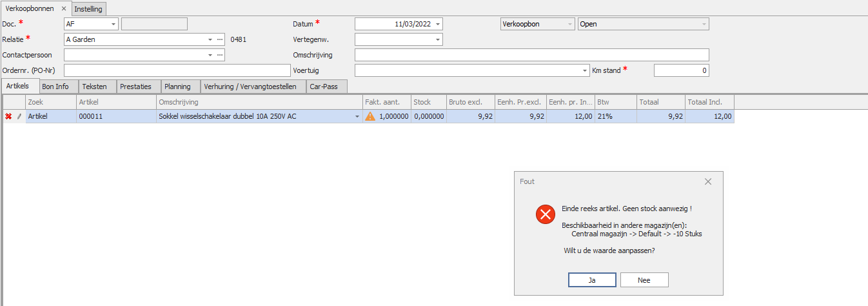Click the orange stock warning triangle
This screenshot has height=306, width=868.
[x=370, y=117]
